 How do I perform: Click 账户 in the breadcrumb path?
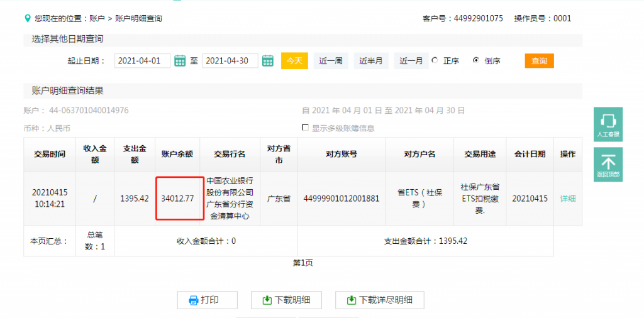point(96,18)
